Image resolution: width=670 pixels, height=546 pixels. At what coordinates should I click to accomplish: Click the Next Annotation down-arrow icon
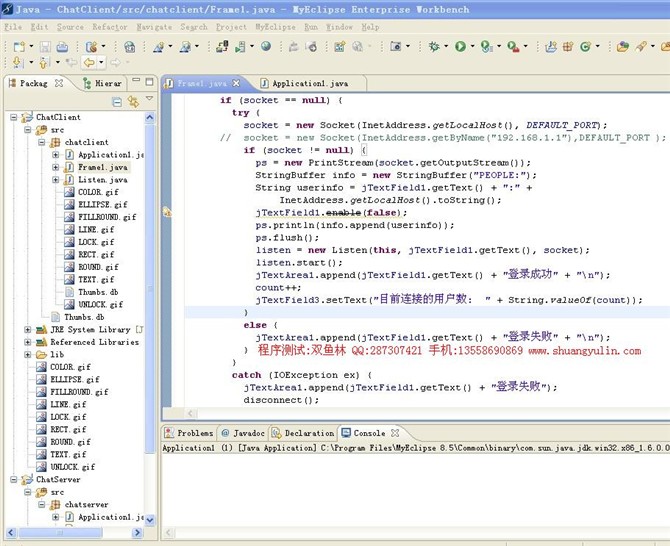point(18,62)
